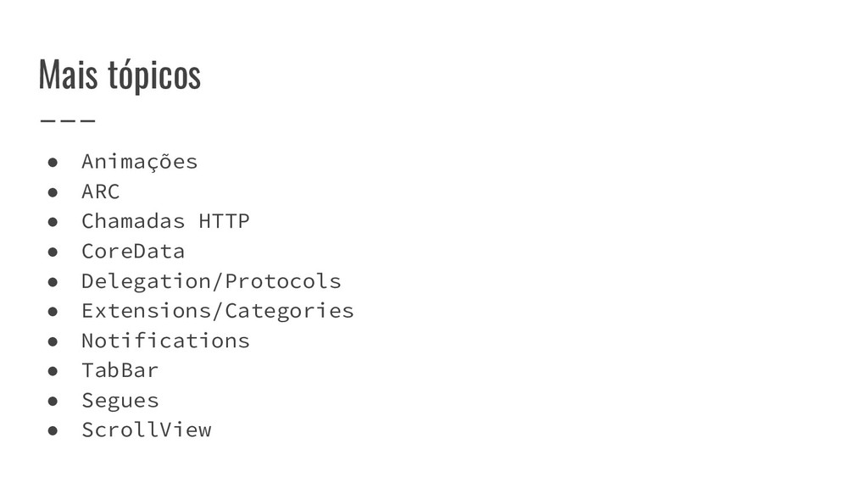Click the dashed line under the title
This screenshot has height=488, width=868.
pos(68,119)
